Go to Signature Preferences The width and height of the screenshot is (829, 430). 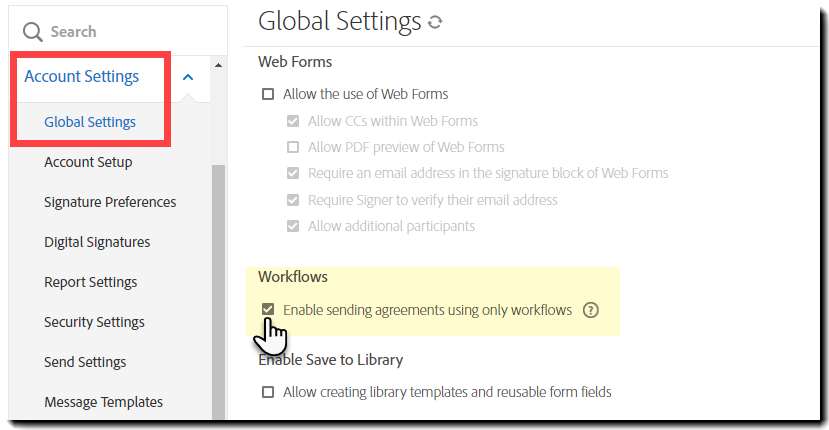110,202
